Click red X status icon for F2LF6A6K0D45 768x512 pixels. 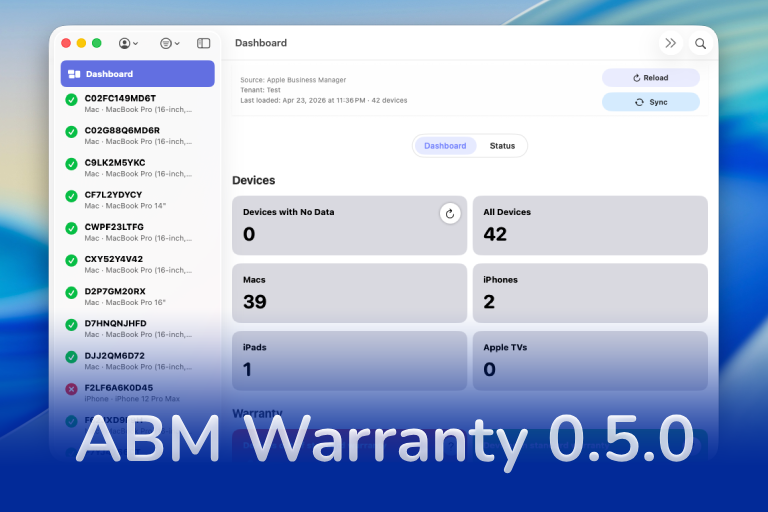click(72, 390)
